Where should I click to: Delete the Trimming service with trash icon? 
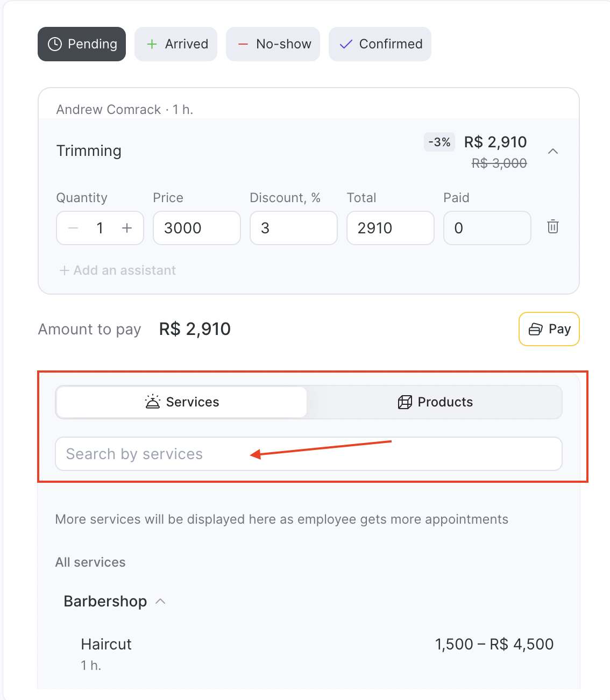552,227
